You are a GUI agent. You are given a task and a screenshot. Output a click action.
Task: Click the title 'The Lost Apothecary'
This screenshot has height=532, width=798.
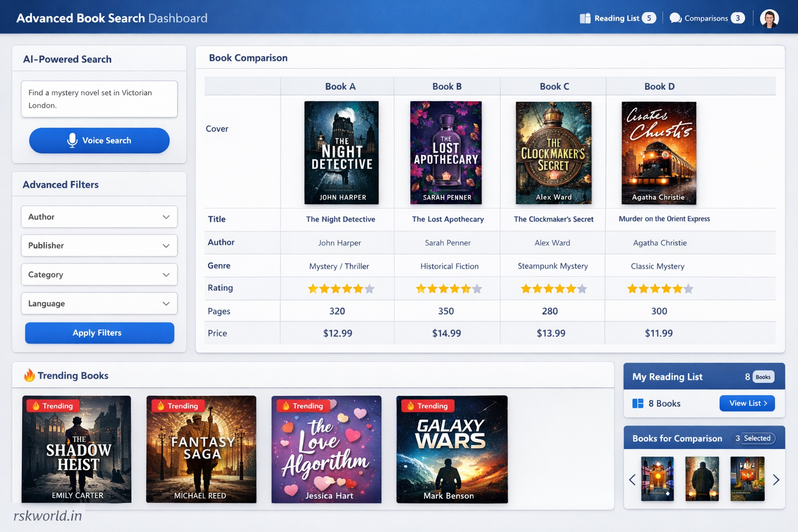click(x=448, y=219)
